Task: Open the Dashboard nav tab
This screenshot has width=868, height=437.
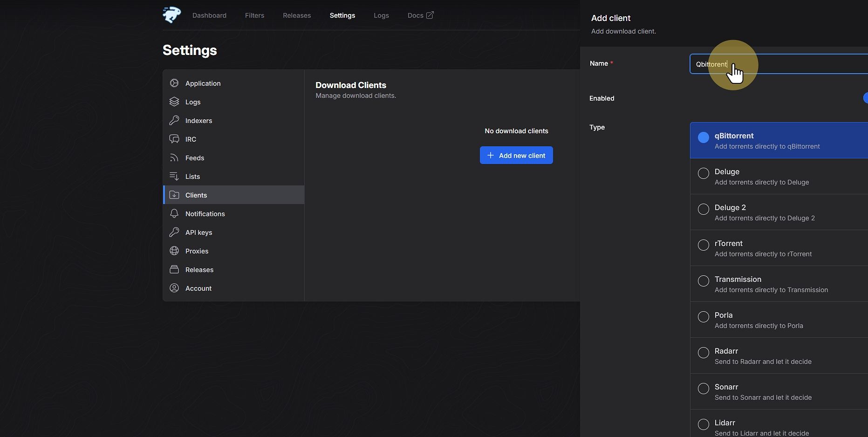Action: 209,15
